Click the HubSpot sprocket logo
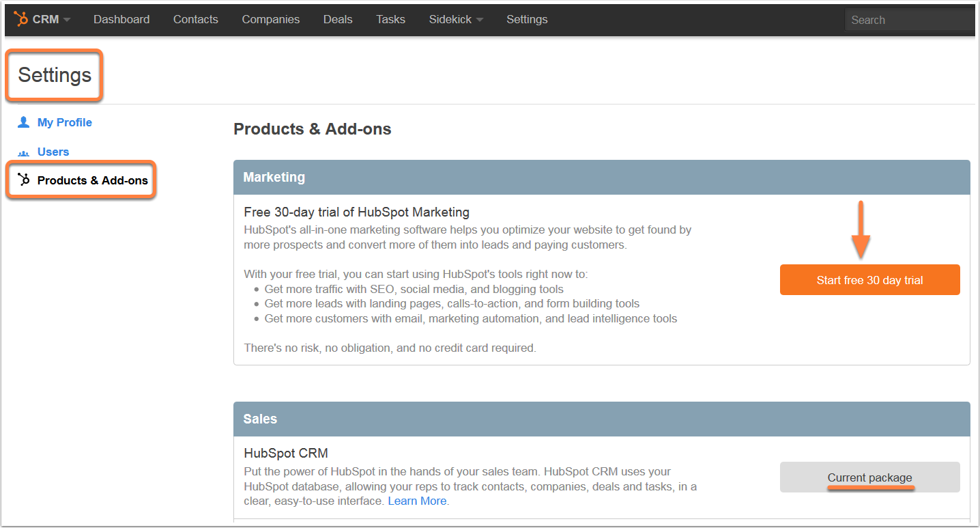This screenshot has width=980, height=528. click(x=21, y=19)
